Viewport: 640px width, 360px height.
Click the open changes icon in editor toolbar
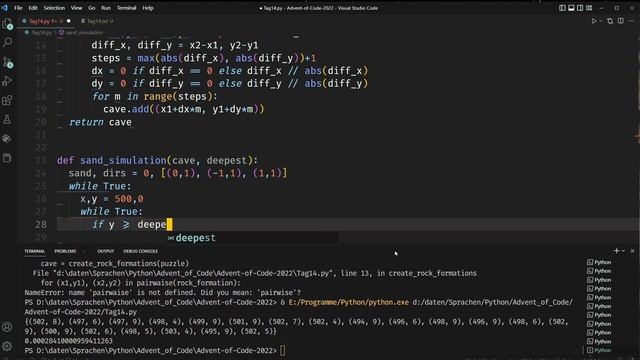click(x=610, y=21)
